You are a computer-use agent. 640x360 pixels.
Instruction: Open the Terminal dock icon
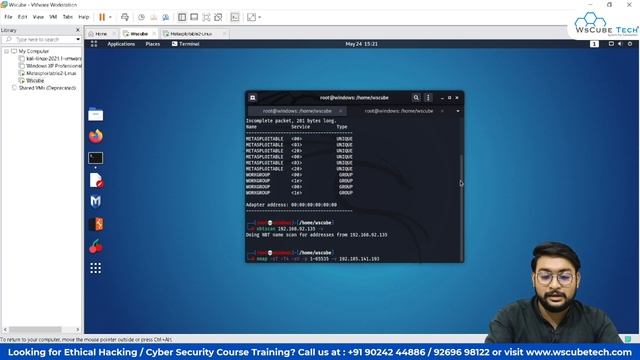[96, 158]
